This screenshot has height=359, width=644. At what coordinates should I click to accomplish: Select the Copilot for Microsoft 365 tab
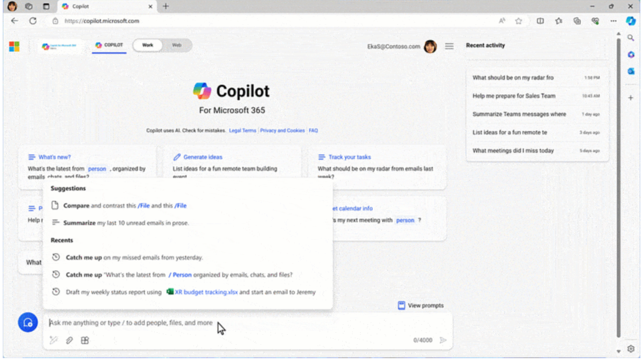tap(60, 46)
